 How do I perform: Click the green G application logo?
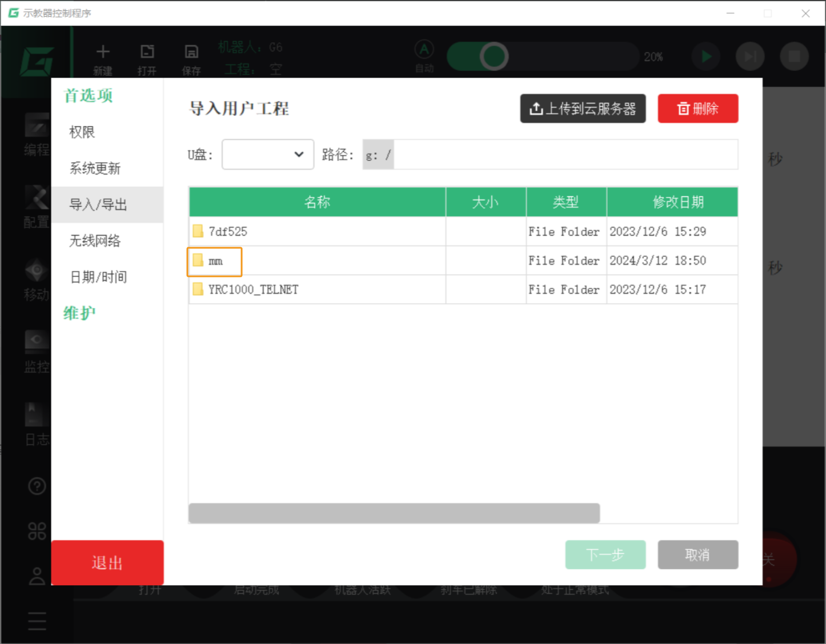click(x=37, y=62)
